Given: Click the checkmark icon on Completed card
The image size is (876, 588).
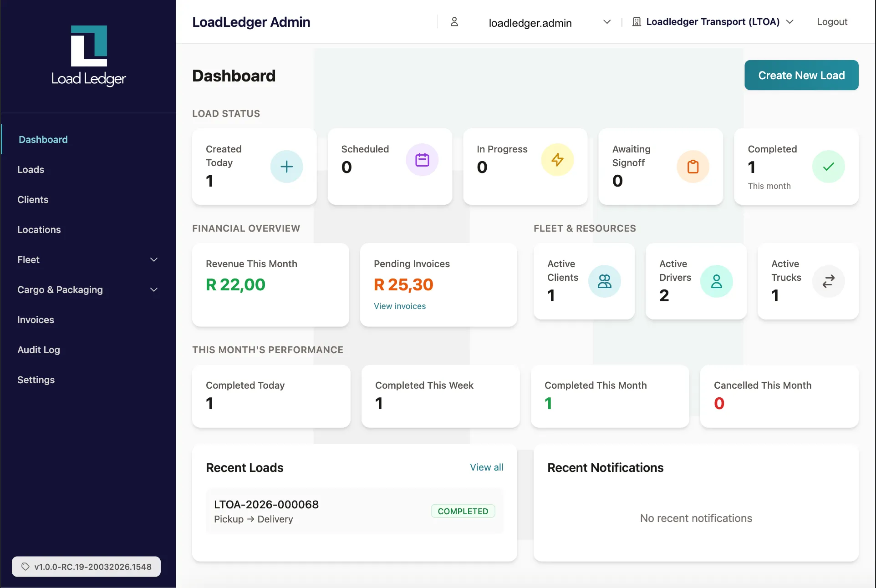Looking at the screenshot, I should (x=828, y=167).
